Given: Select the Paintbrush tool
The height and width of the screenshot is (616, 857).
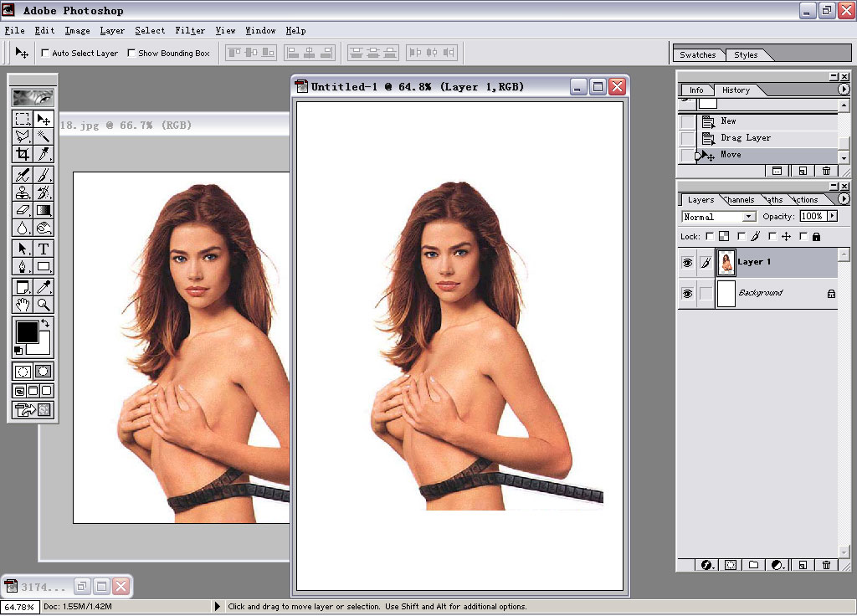Looking at the screenshot, I should pyautogui.click(x=44, y=175).
